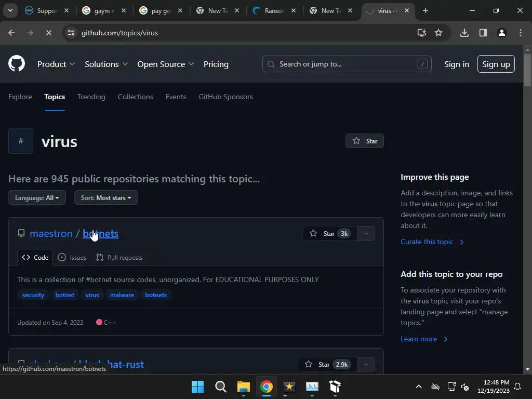Click the security topic tag

point(33,295)
